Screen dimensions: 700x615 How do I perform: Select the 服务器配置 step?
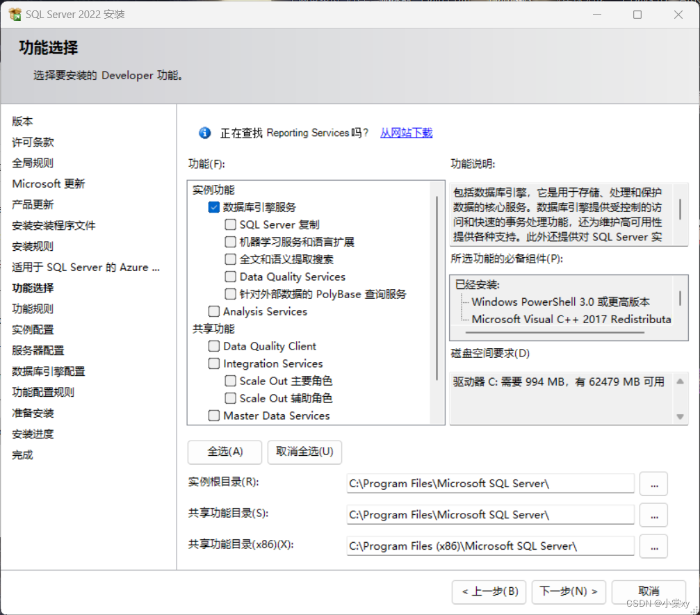pos(38,351)
